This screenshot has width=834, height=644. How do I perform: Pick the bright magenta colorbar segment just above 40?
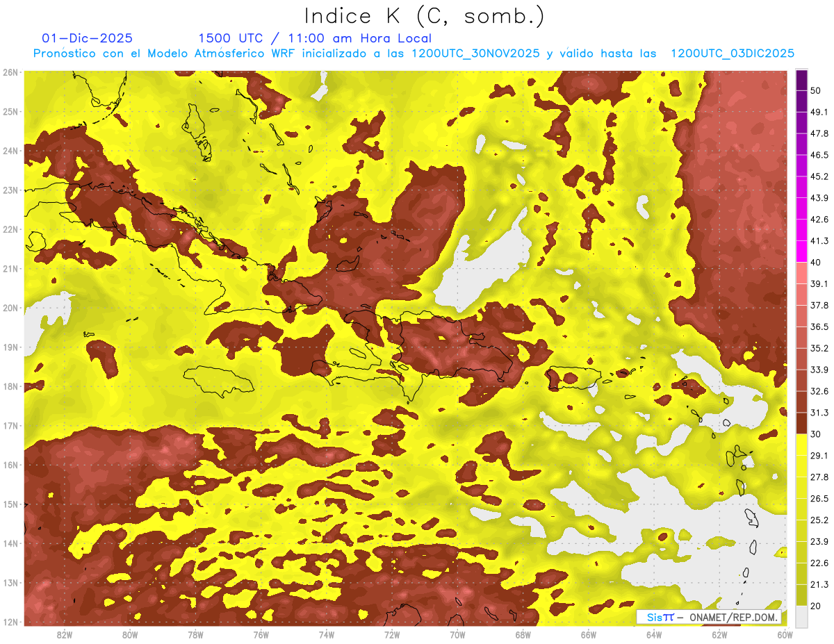(801, 251)
